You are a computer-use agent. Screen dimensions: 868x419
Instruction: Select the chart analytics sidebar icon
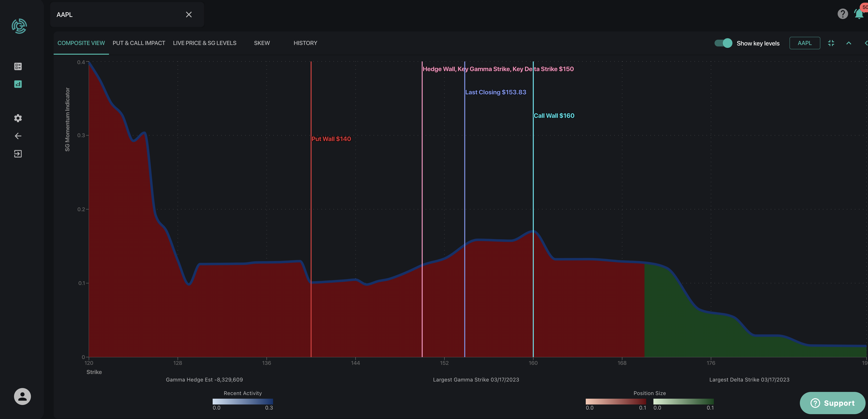[x=18, y=84]
